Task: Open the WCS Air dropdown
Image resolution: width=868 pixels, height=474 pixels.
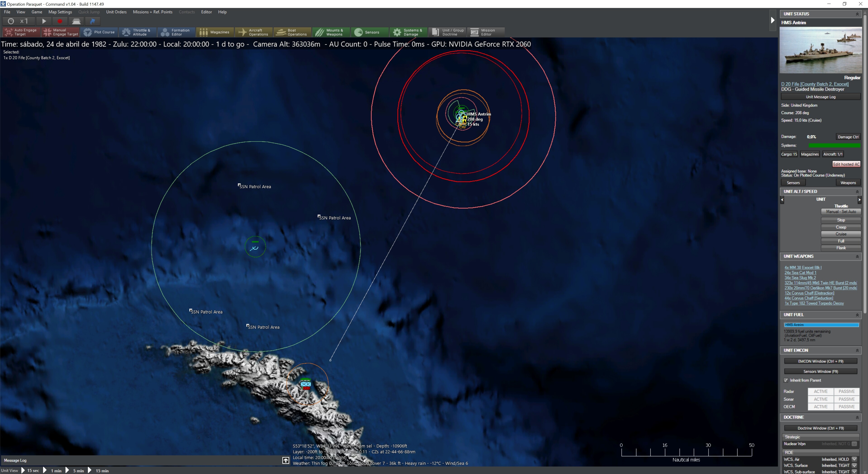Action: (x=854, y=459)
